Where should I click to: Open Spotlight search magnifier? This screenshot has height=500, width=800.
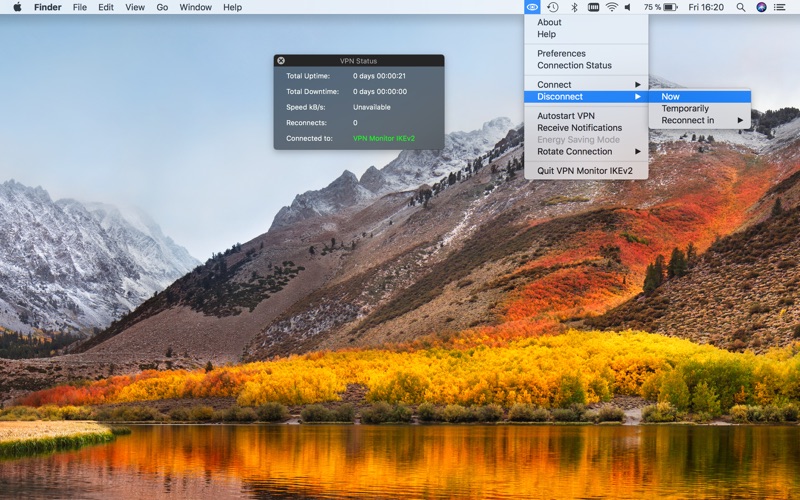(x=741, y=7)
